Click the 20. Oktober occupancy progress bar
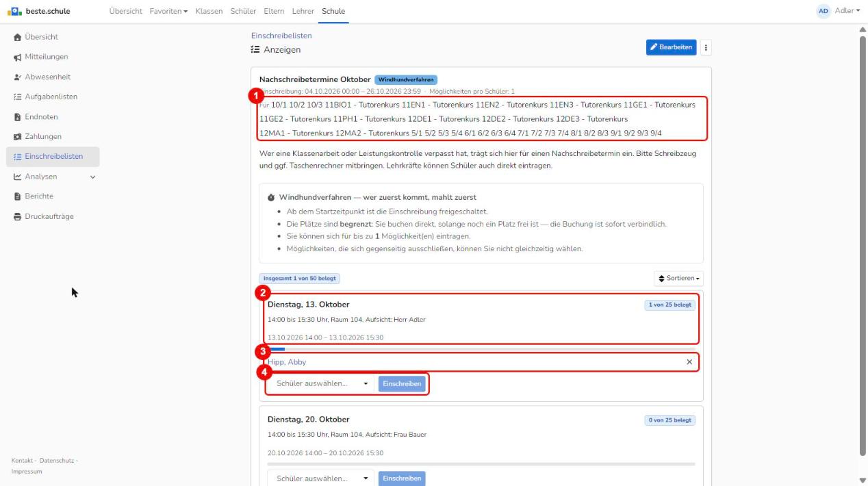868x486 pixels. pyautogui.click(x=481, y=463)
